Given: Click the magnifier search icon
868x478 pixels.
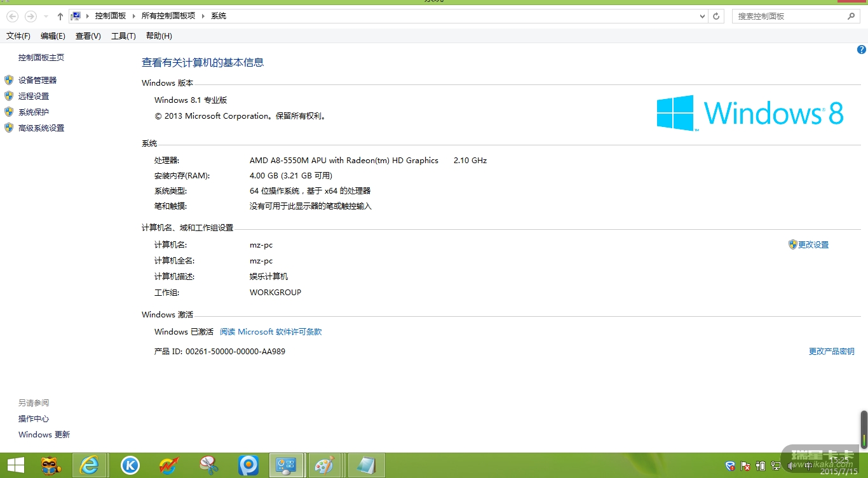Looking at the screenshot, I should pos(851,17).
